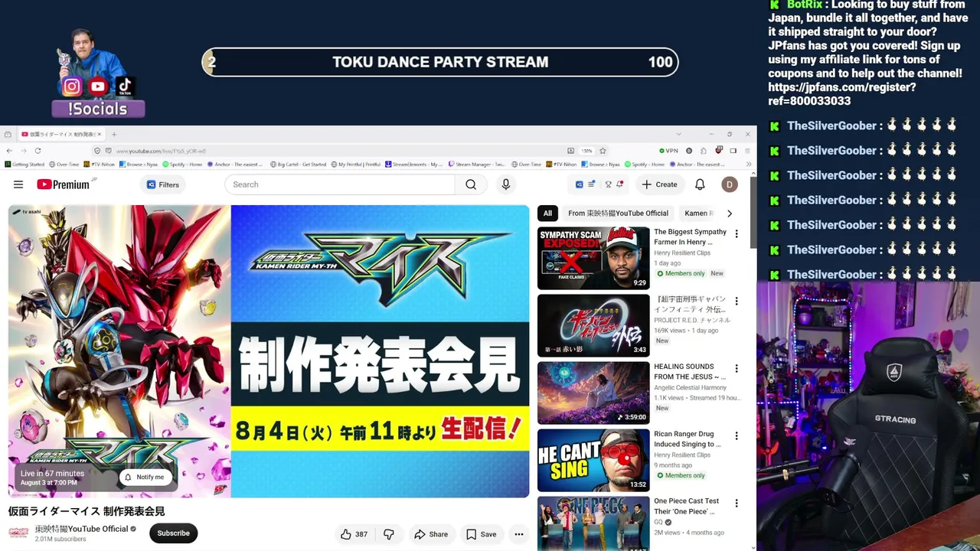Screen dimensions: 980x551
Task: Bookmark the page with the star icon
Action: coord(603,151)
